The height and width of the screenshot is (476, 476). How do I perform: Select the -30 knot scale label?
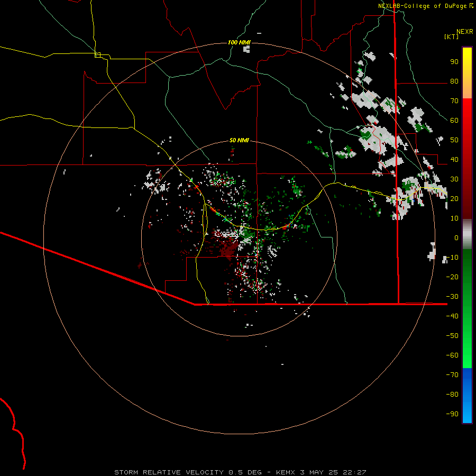tap(452, 297)
